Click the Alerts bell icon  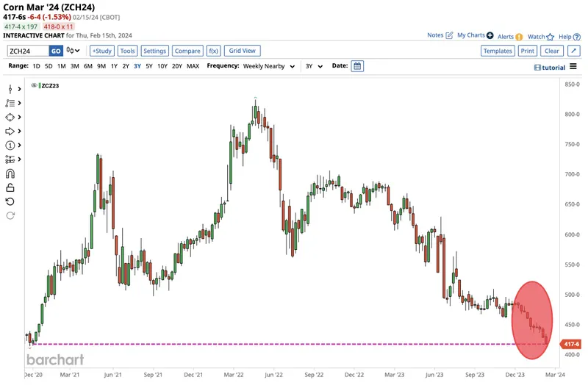pyautogui.click(x=519, y=36)
